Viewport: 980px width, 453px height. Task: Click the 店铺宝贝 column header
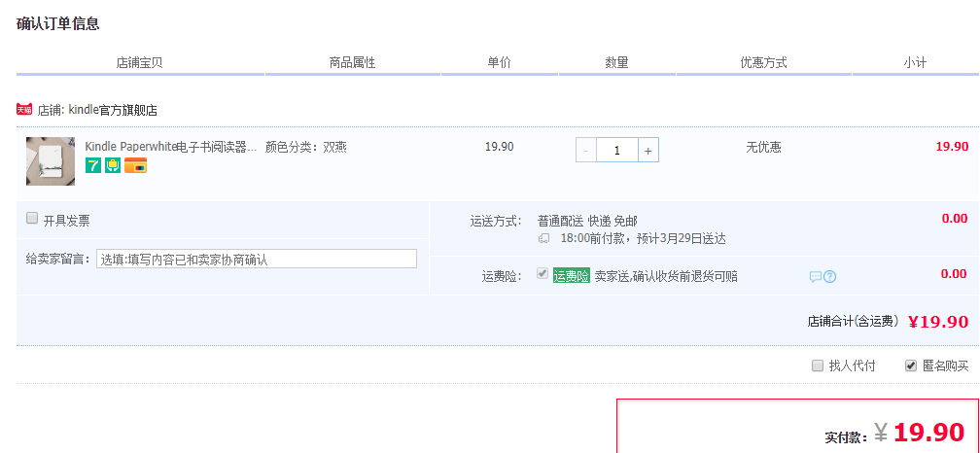[x=139, y=62]
